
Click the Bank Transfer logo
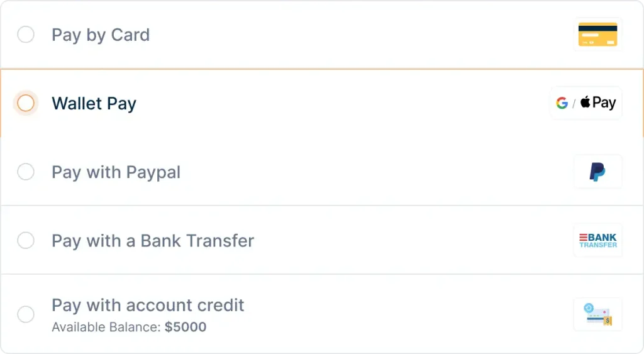tap(598, 241)
